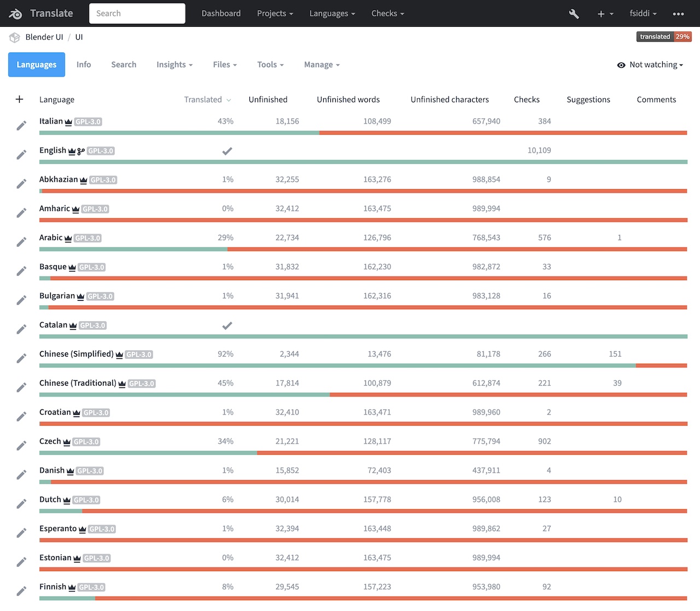Click the Arabic translation progress bar

point(363,249)
